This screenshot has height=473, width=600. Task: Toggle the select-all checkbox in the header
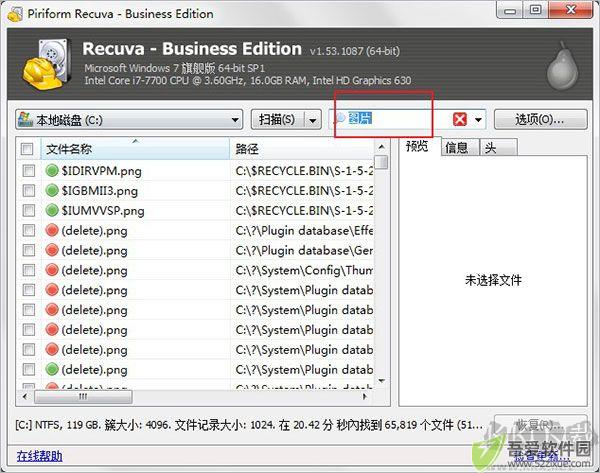pos(27,149)
